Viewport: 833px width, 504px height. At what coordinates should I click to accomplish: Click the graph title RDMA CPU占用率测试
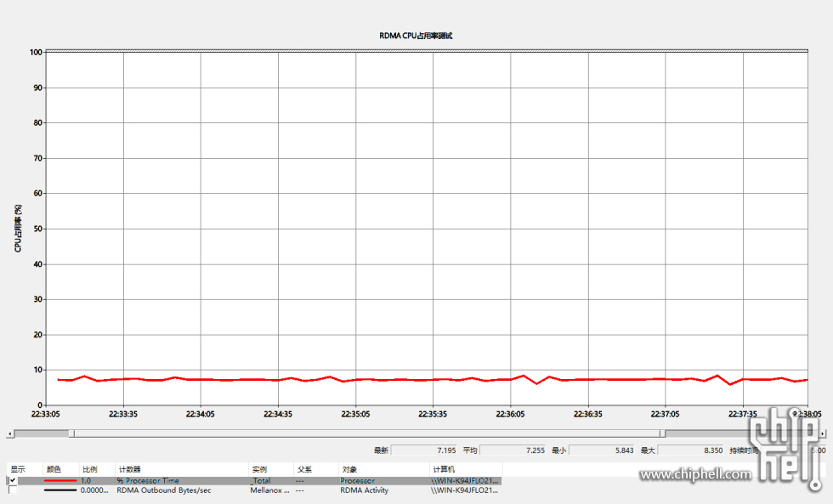[x=416, y=36]
